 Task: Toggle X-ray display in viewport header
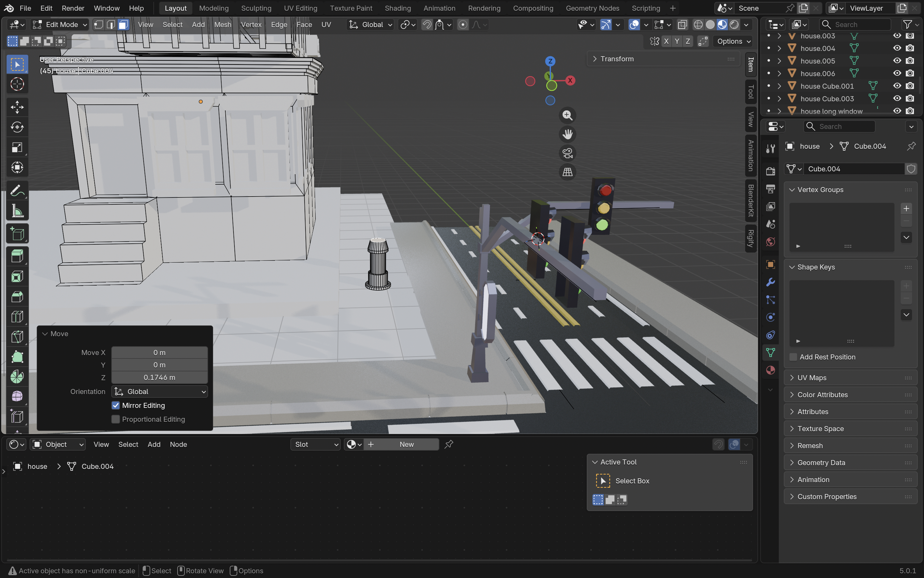point(682,25)
